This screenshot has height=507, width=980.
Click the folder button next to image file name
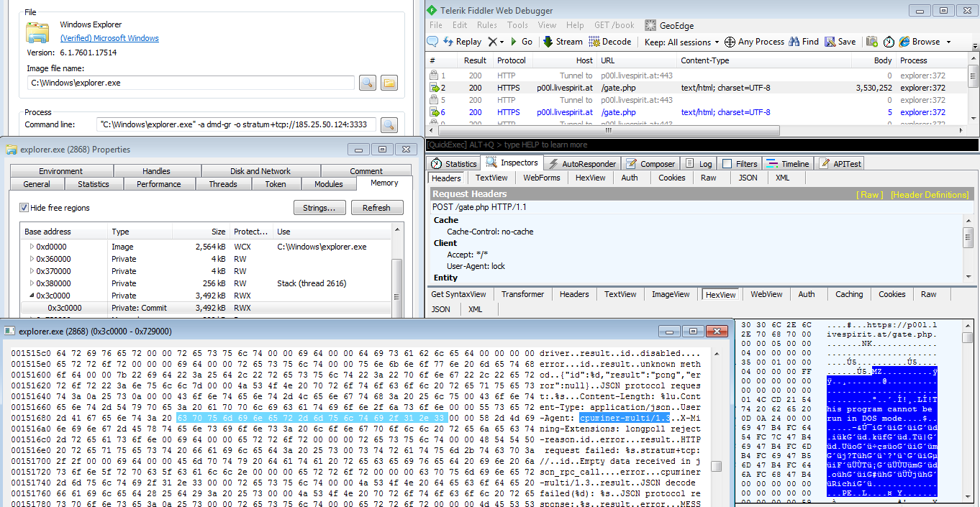point(389,83)
